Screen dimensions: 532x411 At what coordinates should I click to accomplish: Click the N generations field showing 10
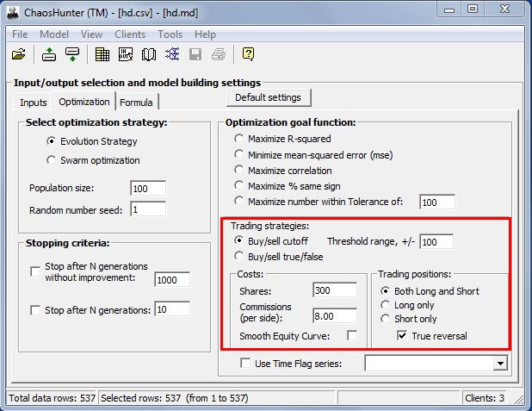[172, 309]
